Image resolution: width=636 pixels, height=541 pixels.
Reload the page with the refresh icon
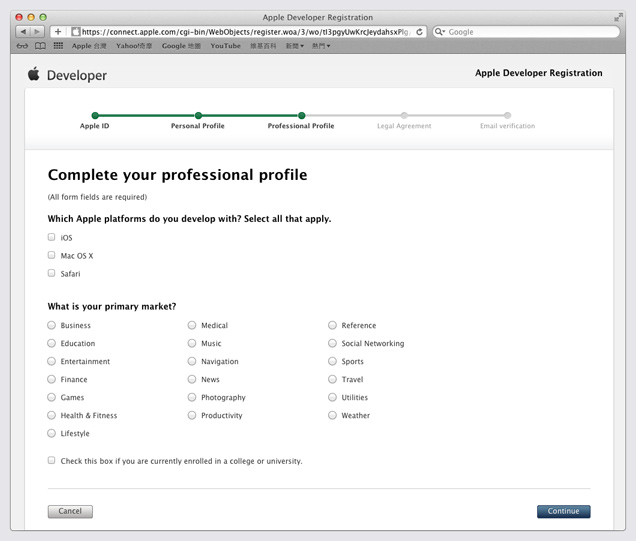pyautogui.click(x=419, y=32)
